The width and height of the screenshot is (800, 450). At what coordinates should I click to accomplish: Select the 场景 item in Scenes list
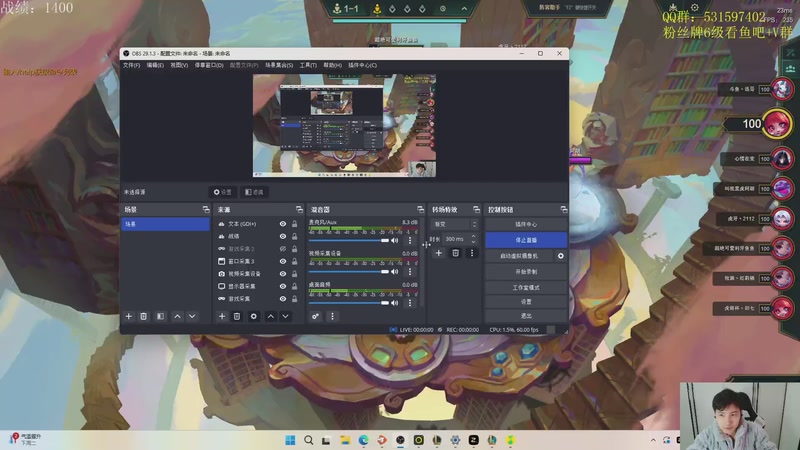point(165,224)
